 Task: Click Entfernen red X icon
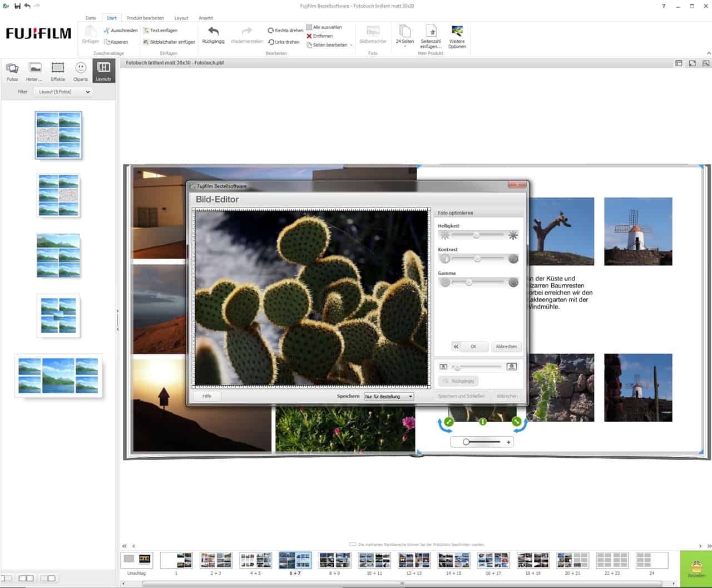(x=309, y=36)
